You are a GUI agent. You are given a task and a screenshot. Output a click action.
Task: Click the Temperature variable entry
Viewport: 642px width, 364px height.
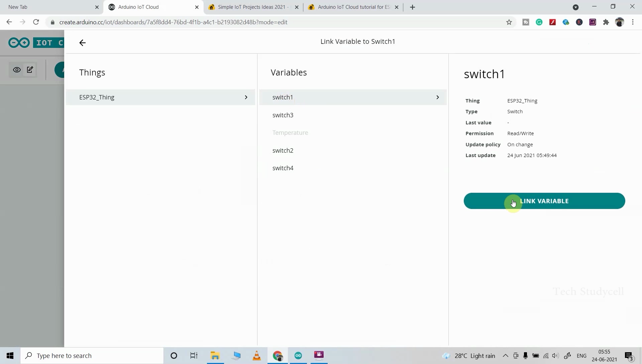pos(290,133)
